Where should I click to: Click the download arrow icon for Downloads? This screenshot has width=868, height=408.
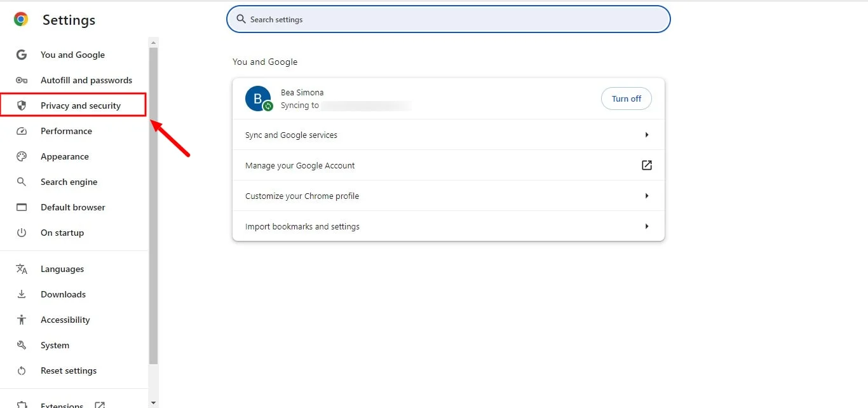click(22, 294)
